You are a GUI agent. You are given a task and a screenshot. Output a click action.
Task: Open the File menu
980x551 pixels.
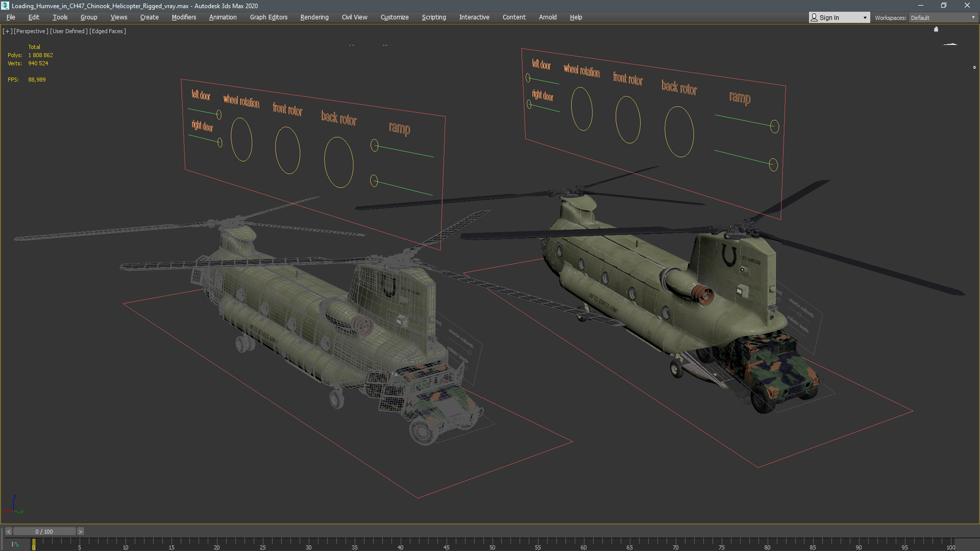click(x=11, y=17)
